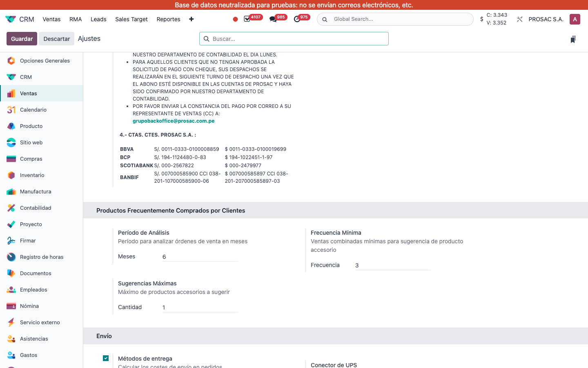This screenshot has height=368, width=588.
Task: Open Servicio externo settings icon
Action: [11, 322]
